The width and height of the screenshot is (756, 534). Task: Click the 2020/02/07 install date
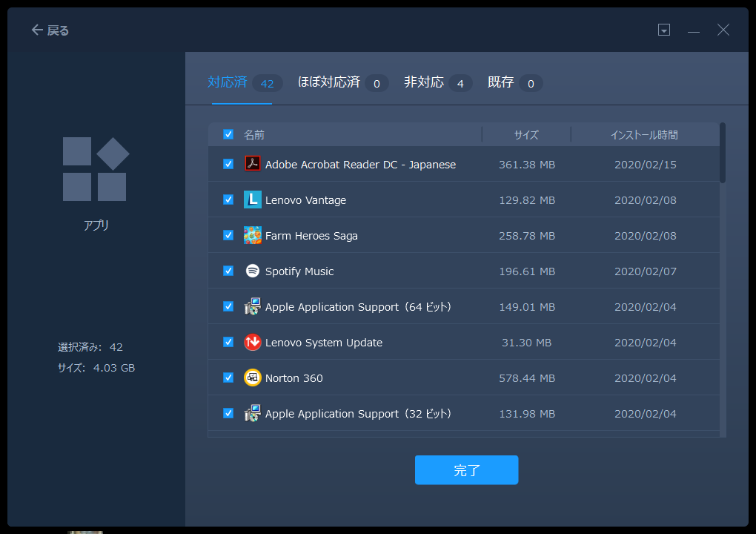645,271
